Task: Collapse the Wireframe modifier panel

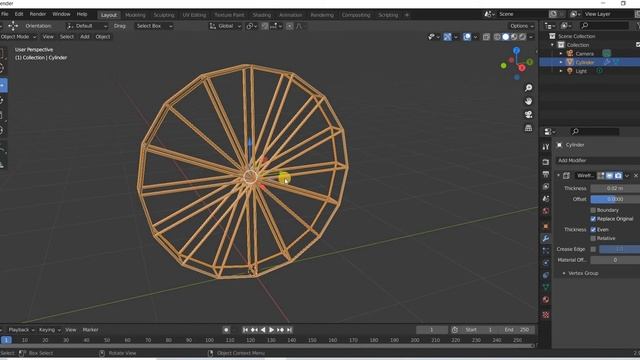Action: pos(558,176)
